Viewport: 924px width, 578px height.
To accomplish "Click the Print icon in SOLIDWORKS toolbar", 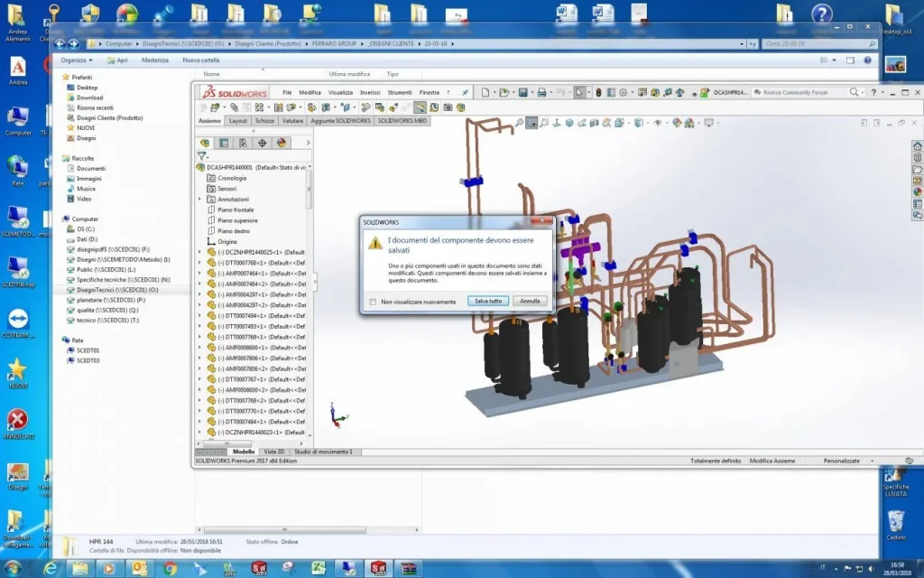I will click(x=541, y=93).
